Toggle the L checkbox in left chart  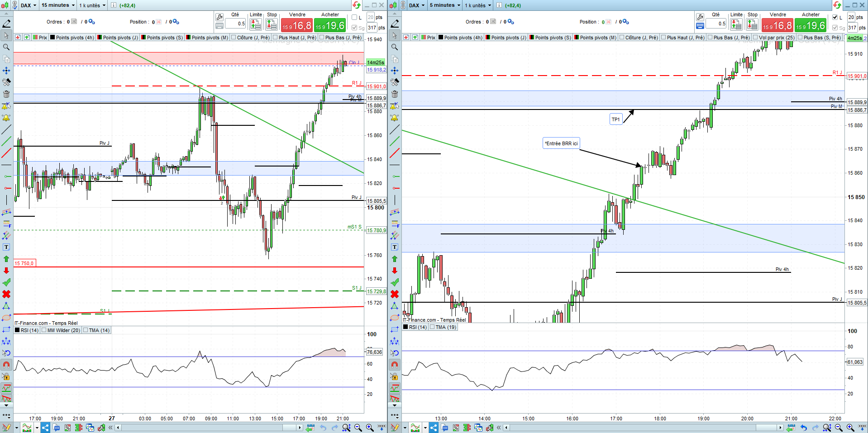[354, 17]
